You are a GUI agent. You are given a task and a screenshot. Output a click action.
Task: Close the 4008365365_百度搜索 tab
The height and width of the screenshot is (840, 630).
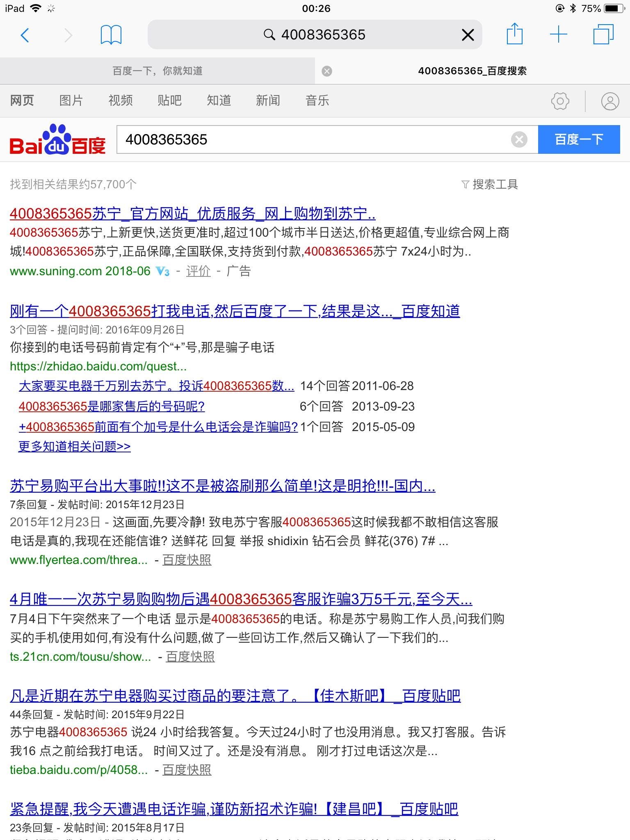tap(327, 71)
